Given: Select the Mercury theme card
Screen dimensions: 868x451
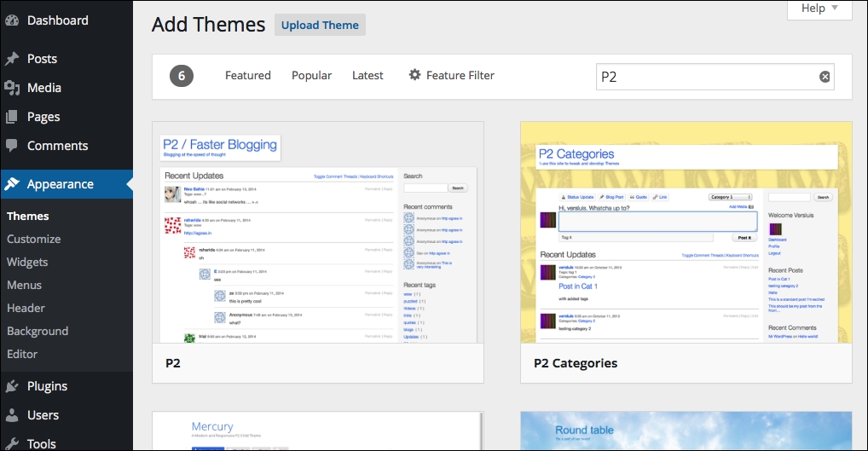Looking at the screenshot, I should tap(318, 431).
